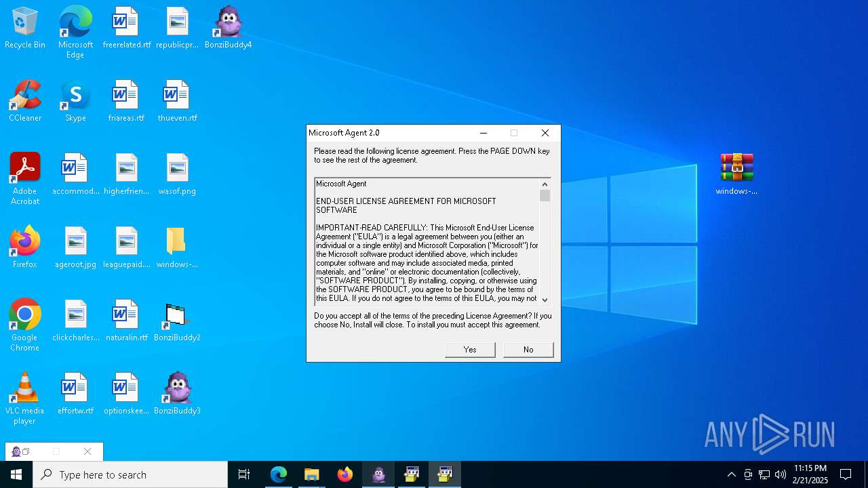Open Task View on the taskbar
The height and width of the screenshot is (488, 868).
244,474
